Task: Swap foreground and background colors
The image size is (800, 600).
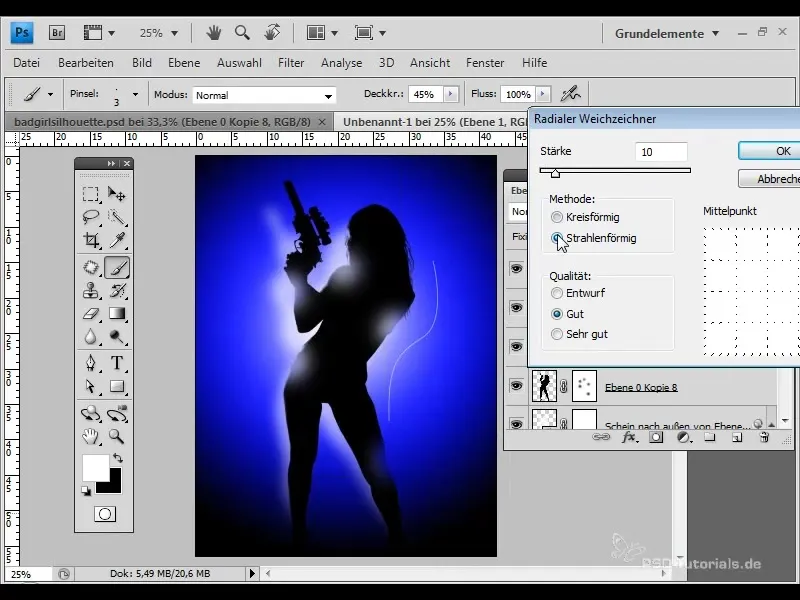Action: [118, 458]
